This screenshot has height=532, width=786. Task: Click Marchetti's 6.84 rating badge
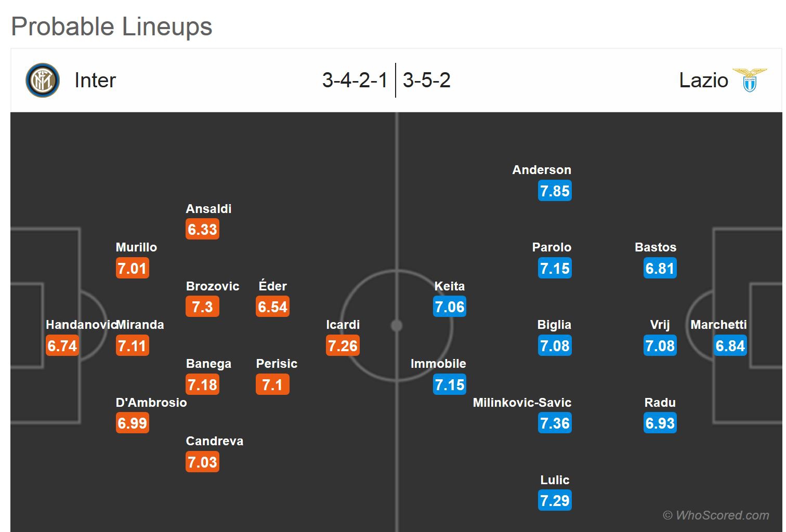coord(730,346)
